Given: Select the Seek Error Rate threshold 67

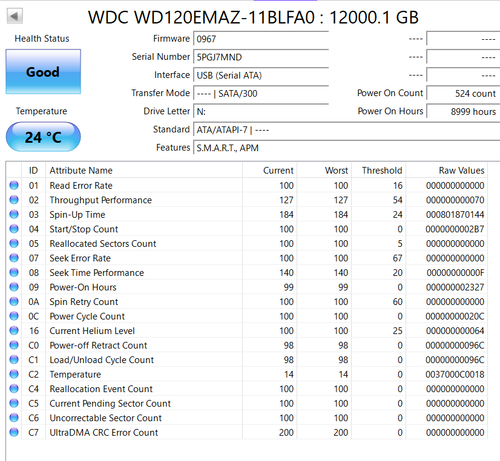Looking at the screenshot, I should 397,258.
